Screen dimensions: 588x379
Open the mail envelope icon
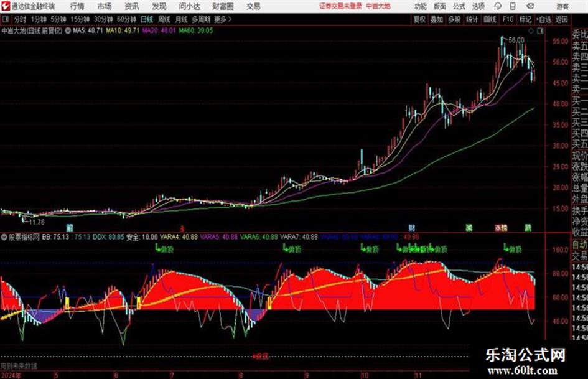pyautogui.click(x=530, y=6)
